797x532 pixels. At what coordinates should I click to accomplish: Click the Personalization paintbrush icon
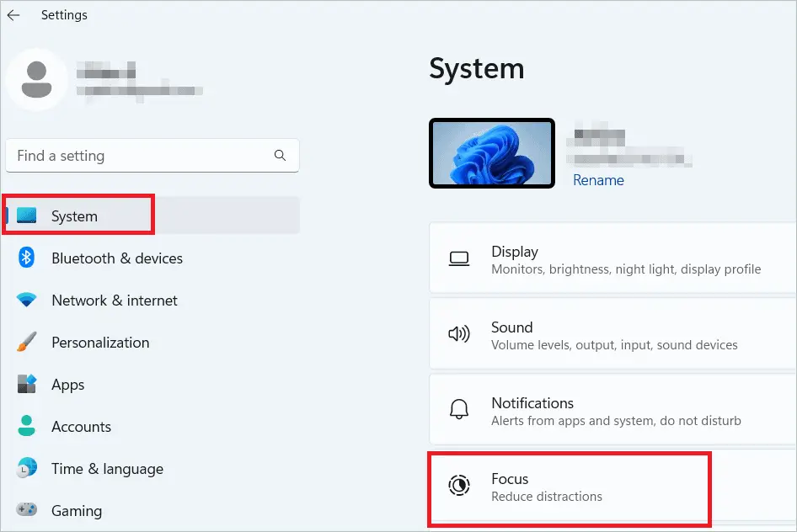click(26, 342)
